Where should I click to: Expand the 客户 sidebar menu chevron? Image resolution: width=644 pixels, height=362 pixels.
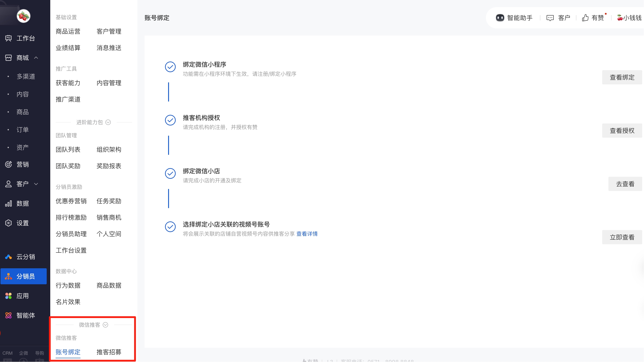tap(36, 184)
